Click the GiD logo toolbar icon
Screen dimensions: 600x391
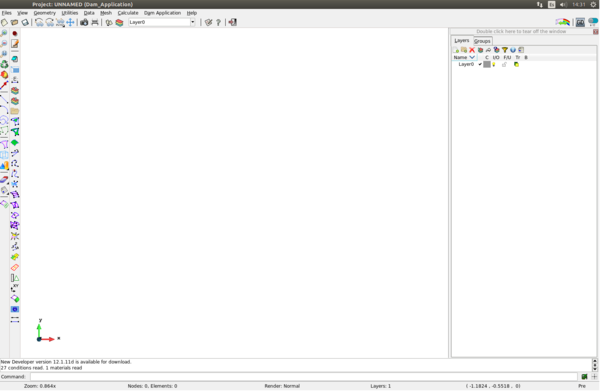(580, 23)
